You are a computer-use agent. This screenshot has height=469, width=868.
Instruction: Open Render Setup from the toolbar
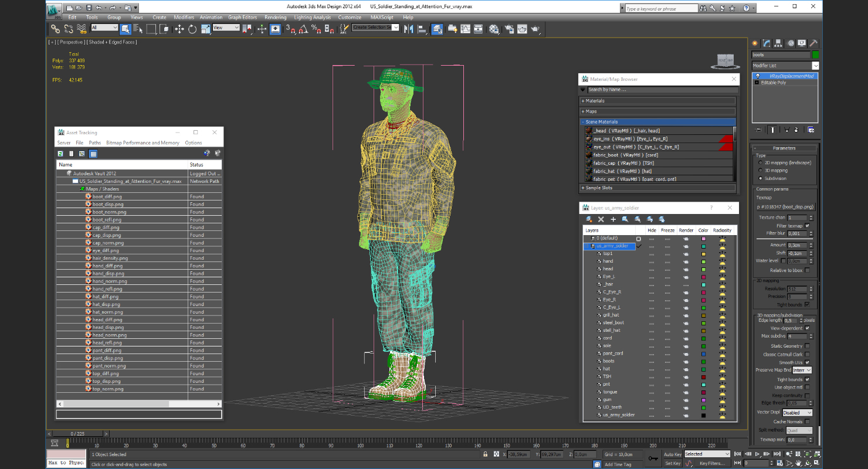point(508,29)
